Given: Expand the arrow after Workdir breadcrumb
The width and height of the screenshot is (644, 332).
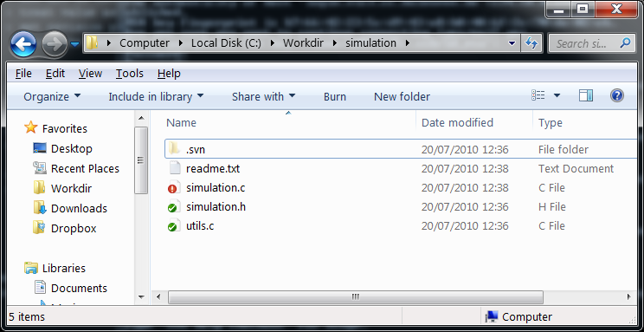Looking at the screenshot, I should click(335, 43).
